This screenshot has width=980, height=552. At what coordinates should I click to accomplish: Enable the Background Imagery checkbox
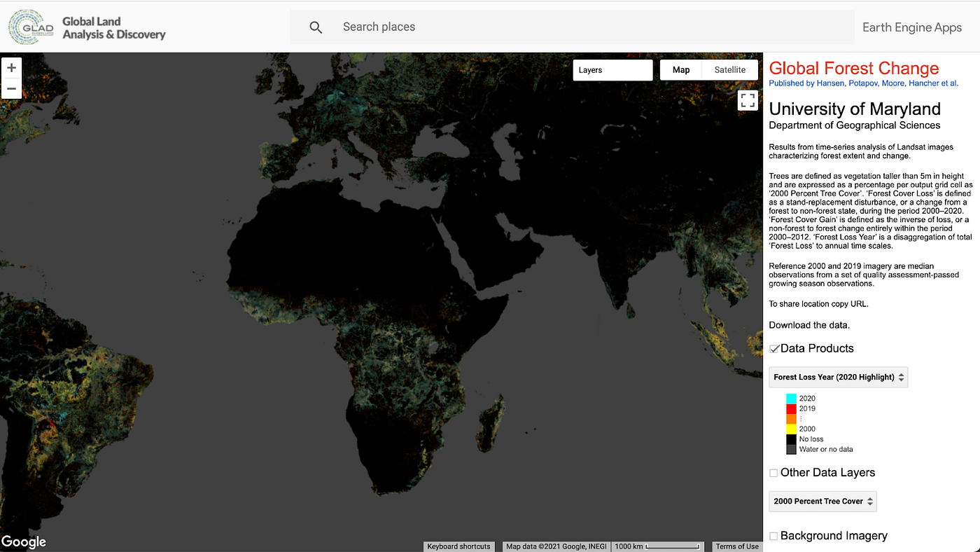773,536
